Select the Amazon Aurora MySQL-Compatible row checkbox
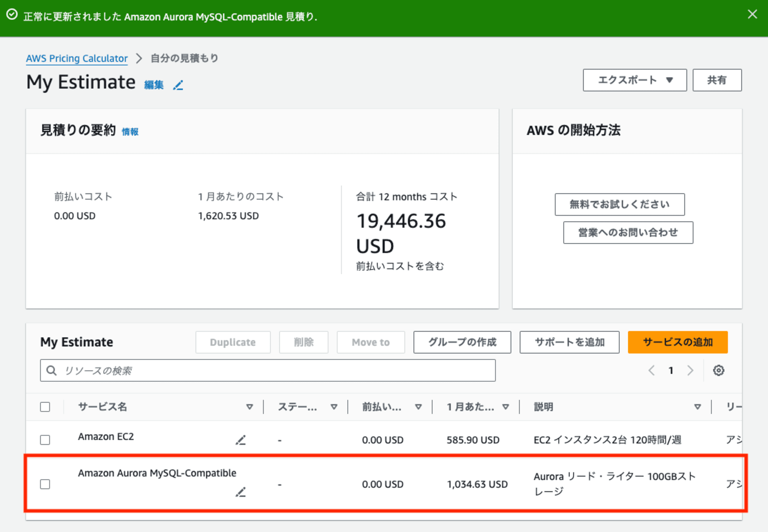Viewport: 768px width, 532px height. click(x=45, y=484)
